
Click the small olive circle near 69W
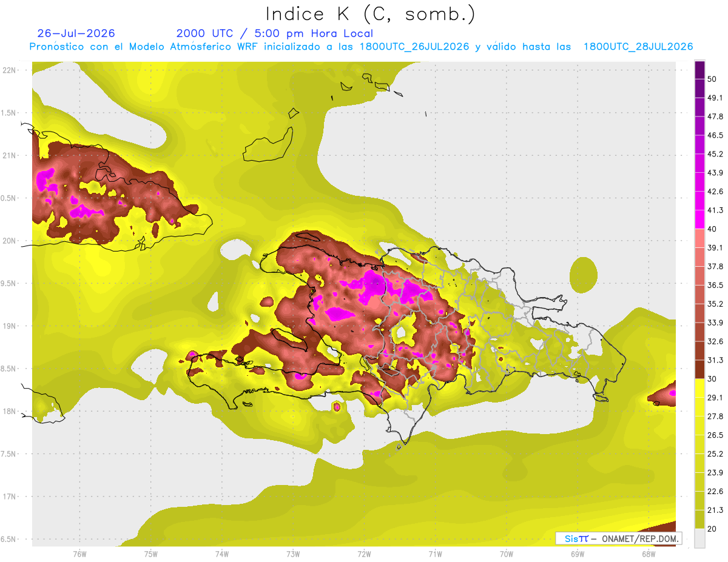584,274
